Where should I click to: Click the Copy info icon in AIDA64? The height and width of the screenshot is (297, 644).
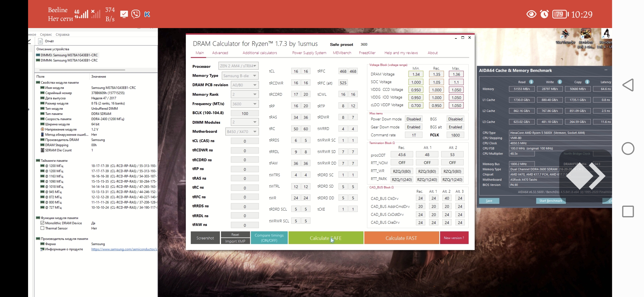click(587, 82)
